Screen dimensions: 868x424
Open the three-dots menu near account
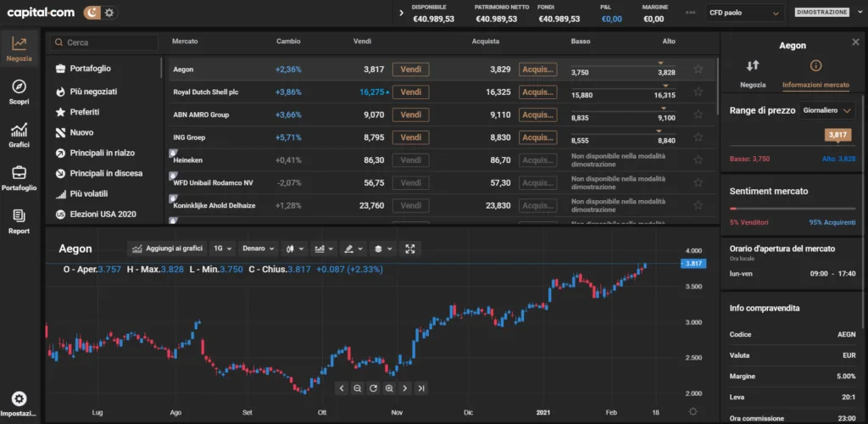tap(690, 12)
